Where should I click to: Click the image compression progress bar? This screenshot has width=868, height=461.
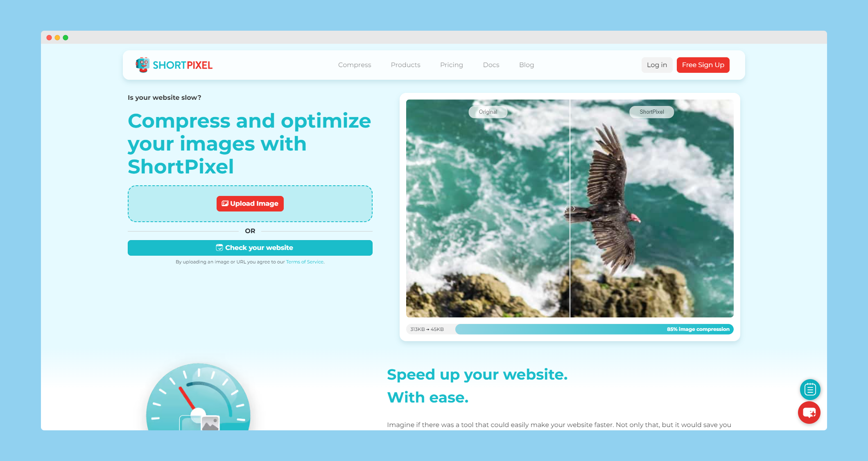tap(594, 329)
